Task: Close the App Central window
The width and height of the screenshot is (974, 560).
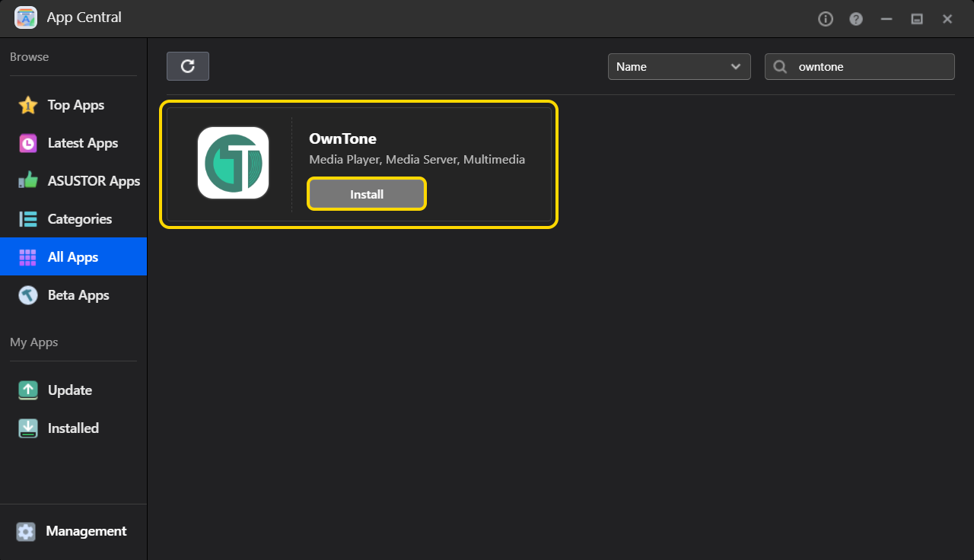Action: (947, 19)
